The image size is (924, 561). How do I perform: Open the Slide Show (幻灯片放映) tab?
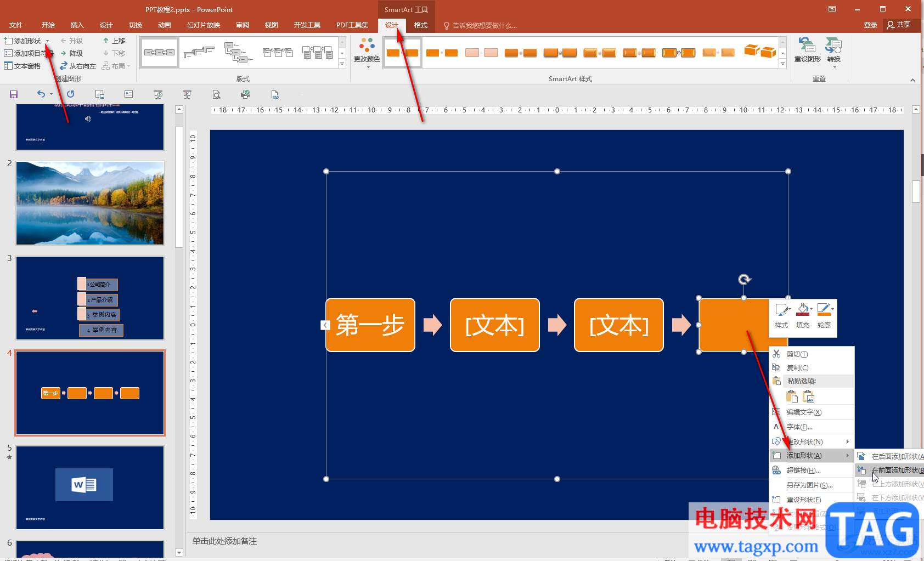tap(204, 25)
